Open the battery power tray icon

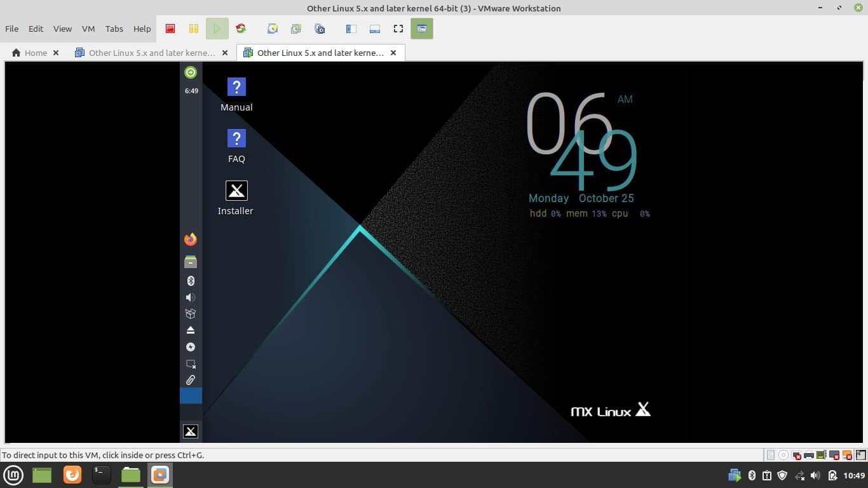pyautogui.click(x=832, y=475)
